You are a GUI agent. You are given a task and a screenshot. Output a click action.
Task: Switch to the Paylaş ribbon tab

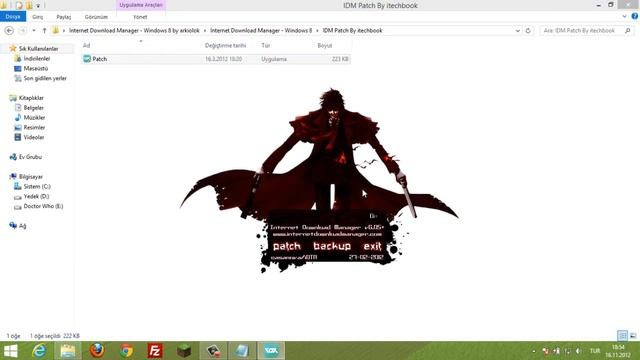[64, 17]
